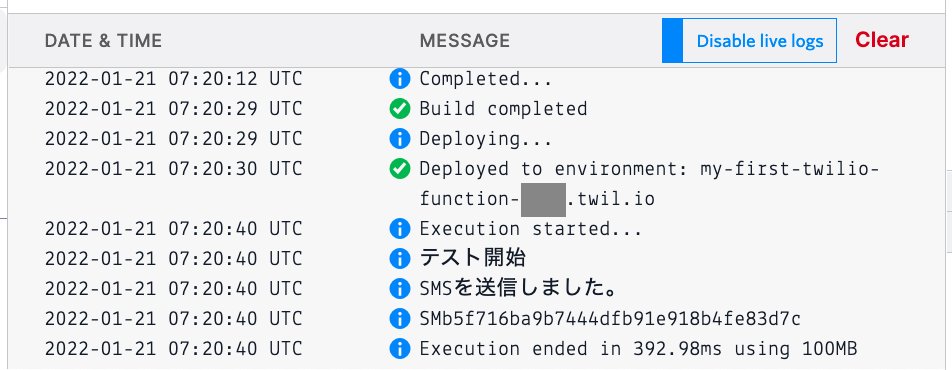Click info icon next to Execution ended message
Image resolution: width=952 pixels, height=370 pixels.
point(399,349)
